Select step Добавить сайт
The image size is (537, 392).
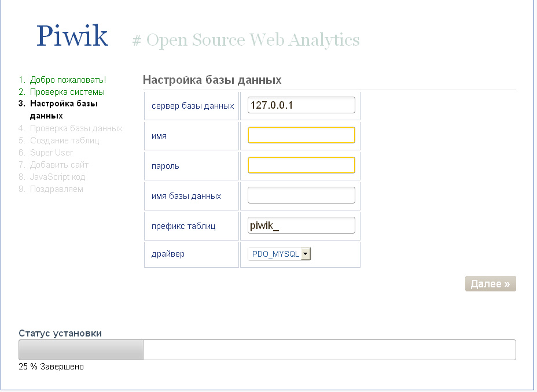click(59, 165)
